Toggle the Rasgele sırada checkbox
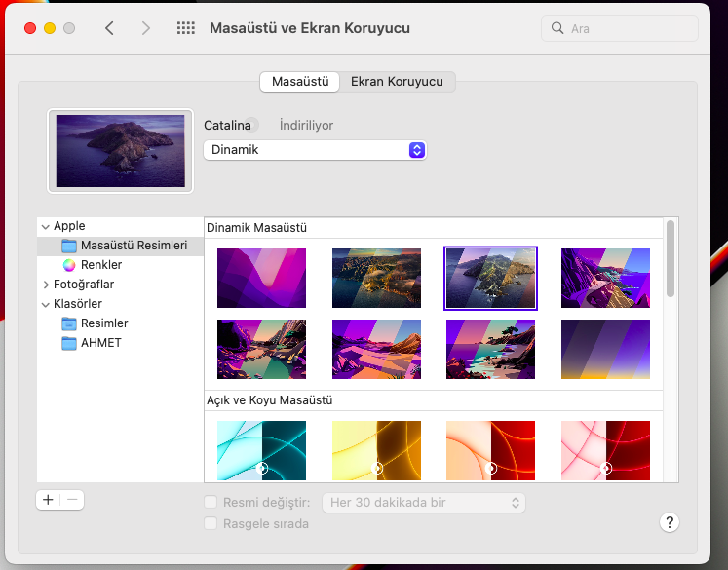 click(211, 524)
